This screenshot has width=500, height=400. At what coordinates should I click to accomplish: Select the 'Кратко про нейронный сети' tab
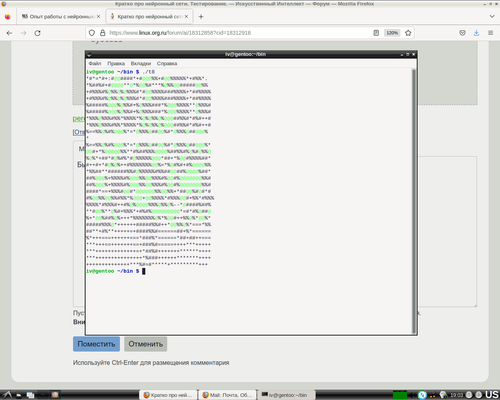point(149,16)
